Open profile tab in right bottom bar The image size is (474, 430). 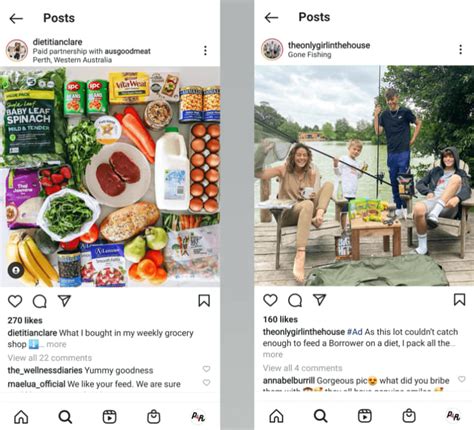[453, 416]
